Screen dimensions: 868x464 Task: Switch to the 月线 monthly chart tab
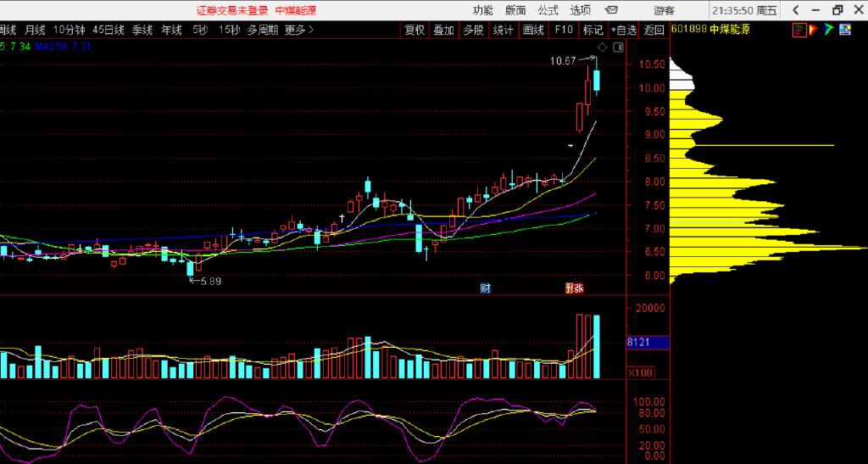tap(37, 30)
